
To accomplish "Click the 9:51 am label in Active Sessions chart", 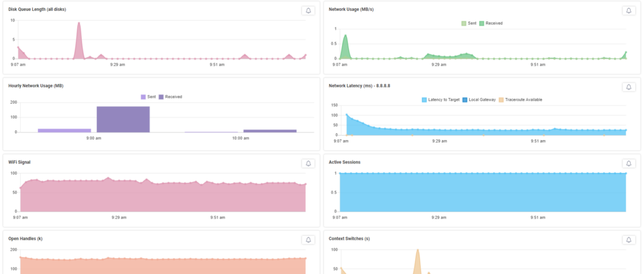I will (x=538, y=217).
